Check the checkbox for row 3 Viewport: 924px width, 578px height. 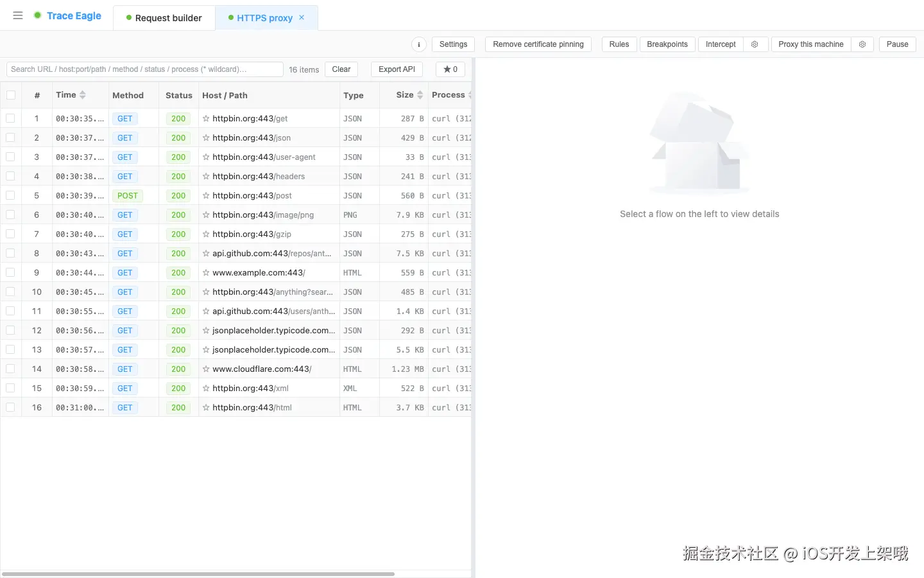pyautogui.click(x=11, y=157)
